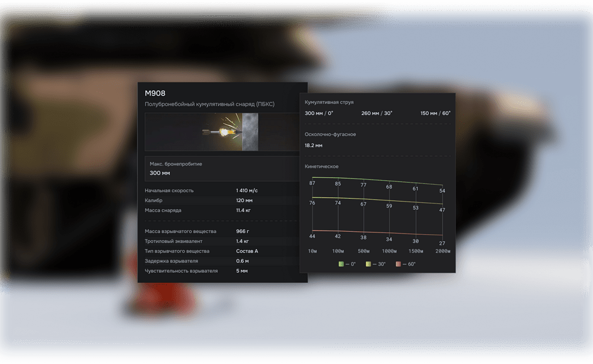Screen dimensions: 593x364
Task: Click the 1000м distance label on graph
Action: tap(388, 251)
